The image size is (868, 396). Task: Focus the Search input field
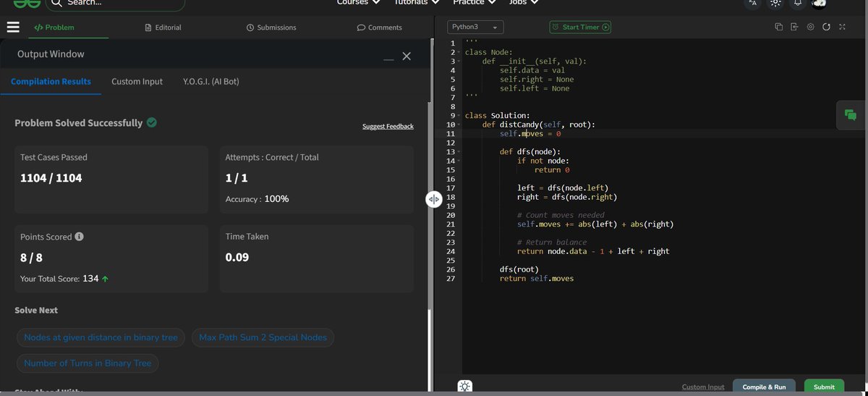tap(116, 4)
